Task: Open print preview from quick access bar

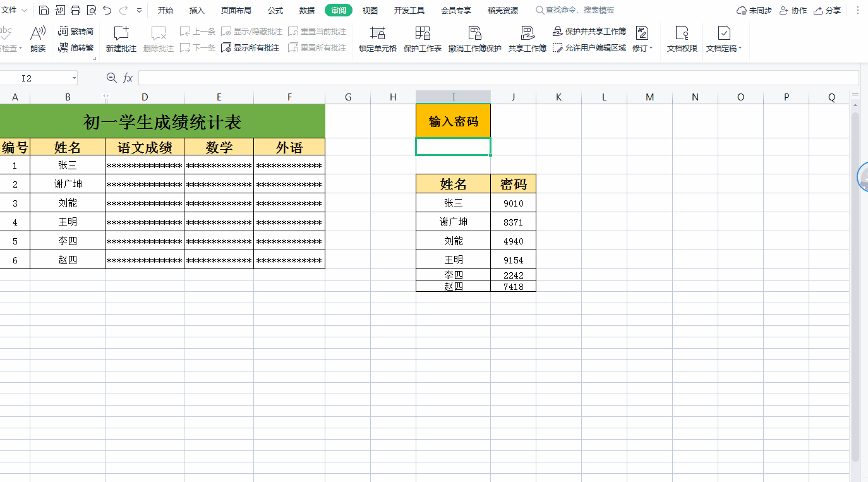Action: pyautogui.click(x=92, y=10)
